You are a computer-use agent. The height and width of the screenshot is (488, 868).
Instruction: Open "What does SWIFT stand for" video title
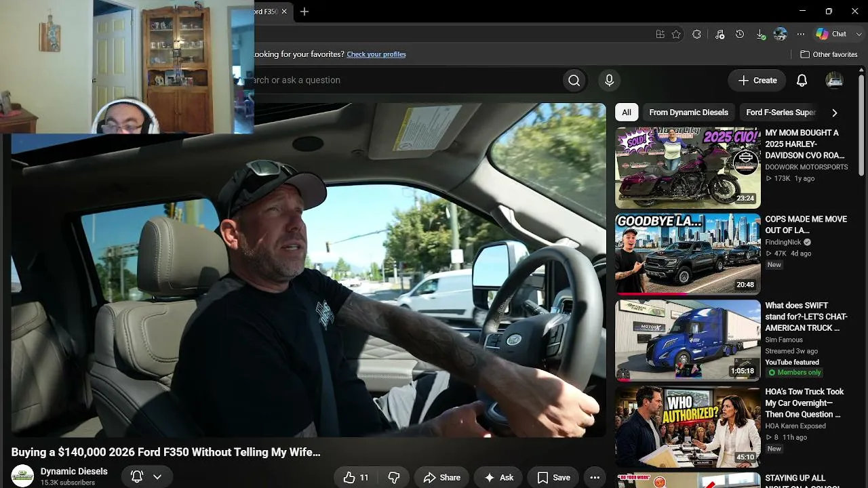tap(806, 317)
